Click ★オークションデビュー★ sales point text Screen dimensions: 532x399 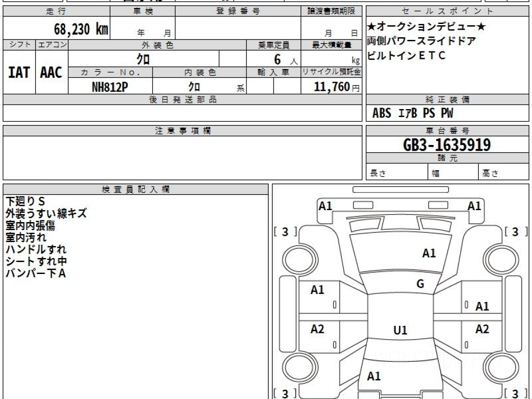pos(426,27)
